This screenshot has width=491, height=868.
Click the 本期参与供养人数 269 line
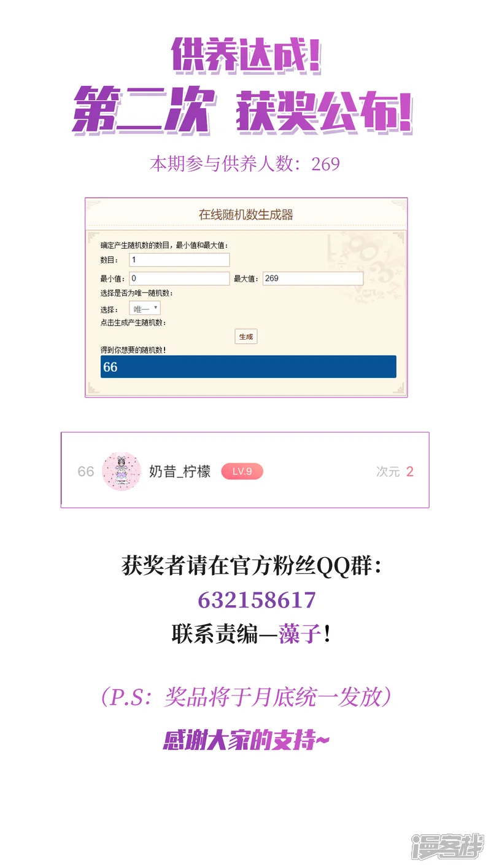[x=245, y=164]
